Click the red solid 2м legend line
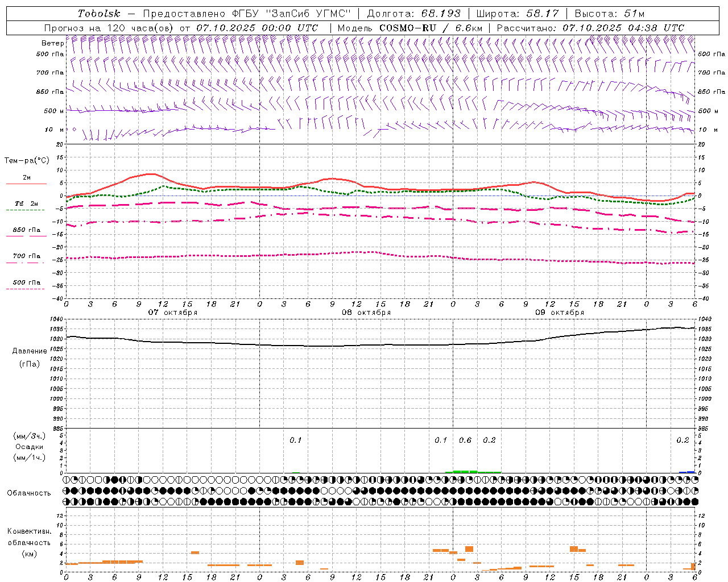The image size is (728, 582). coord(26,184)
